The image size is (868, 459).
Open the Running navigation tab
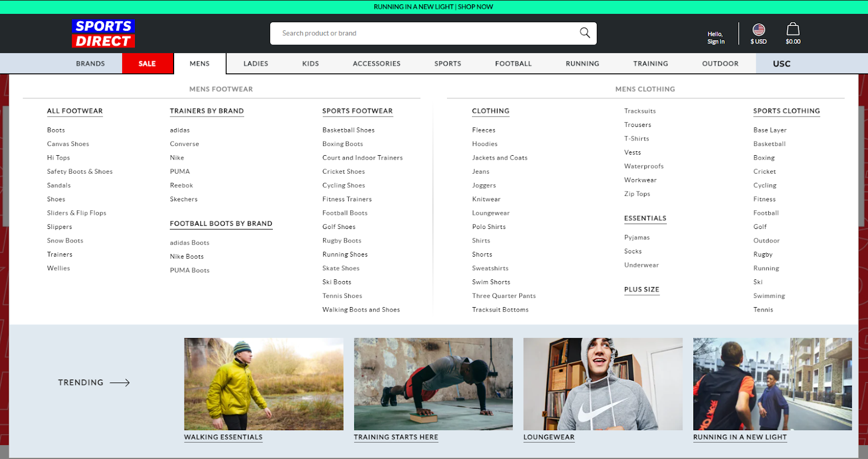[582, 63]
